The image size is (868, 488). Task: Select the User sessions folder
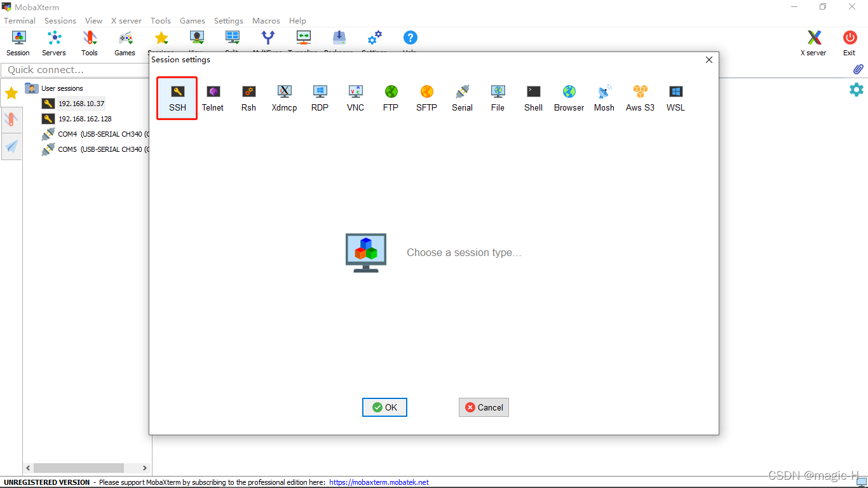tap(55, 88)
